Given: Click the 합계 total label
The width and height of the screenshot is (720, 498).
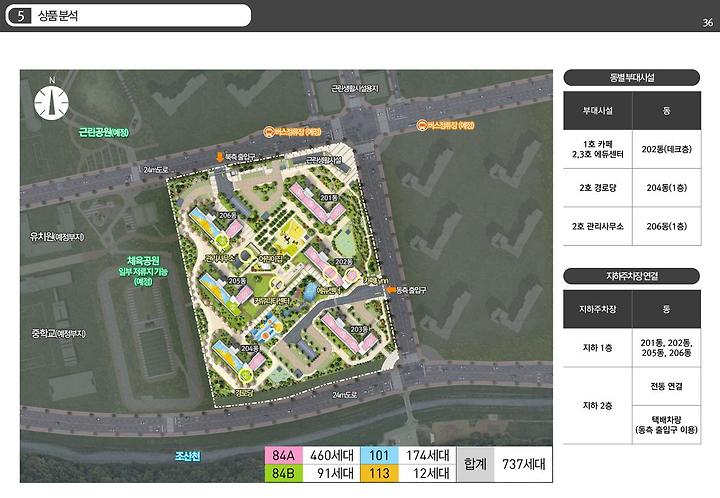Looking at the screenshot, I should [x=475, y=464].
